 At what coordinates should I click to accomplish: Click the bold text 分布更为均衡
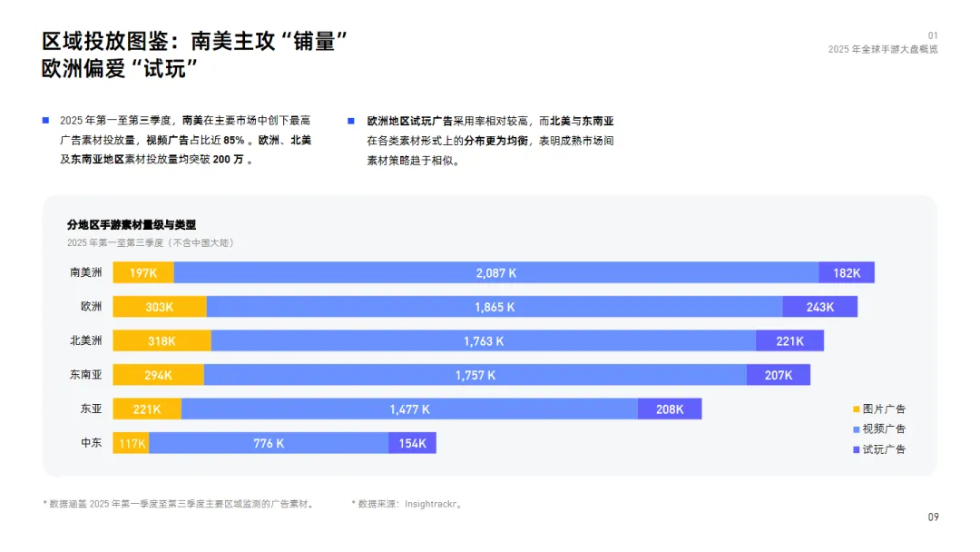coord(495,141)
